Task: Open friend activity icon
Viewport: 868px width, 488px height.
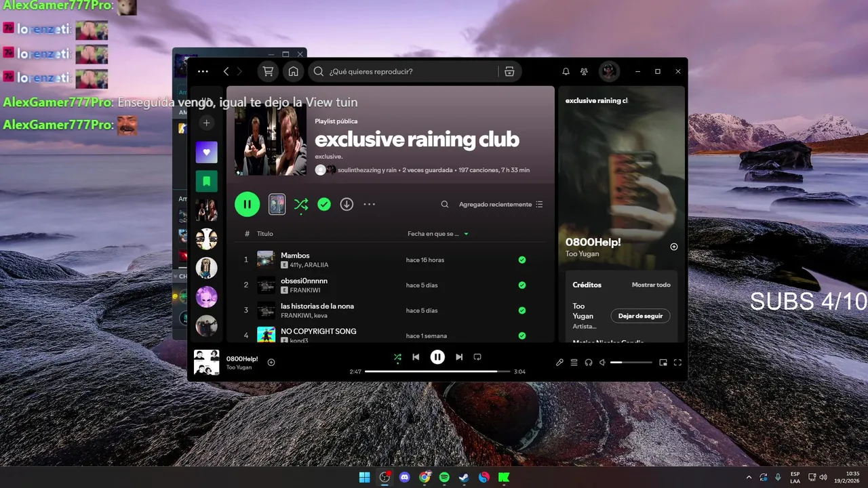Action: [x=584, y=71]
